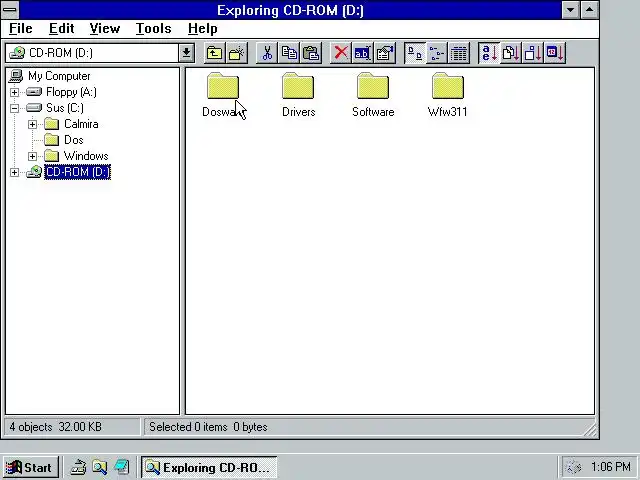640x480 pixels.
Task: Click the system tray icon beside clock
Action: (x=574, y=467)
